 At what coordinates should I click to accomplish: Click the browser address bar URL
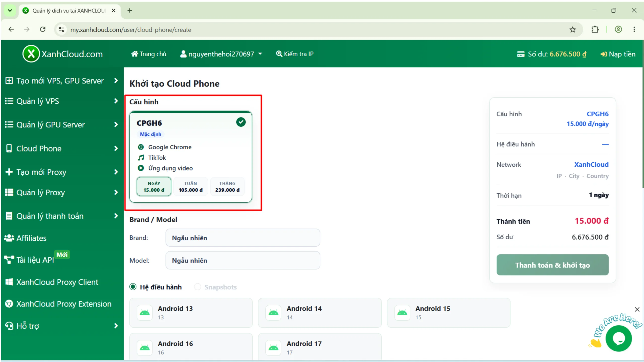click(131, 30)
